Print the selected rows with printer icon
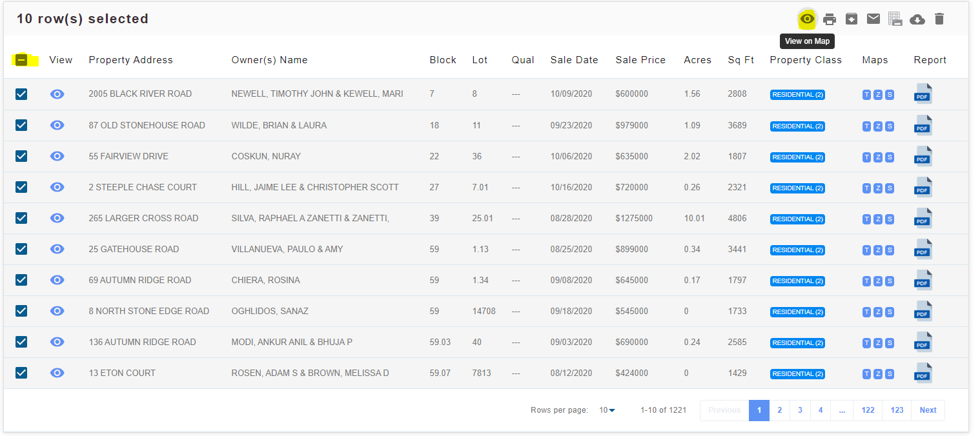Screen dimensions: 980x436 (830, 19)
